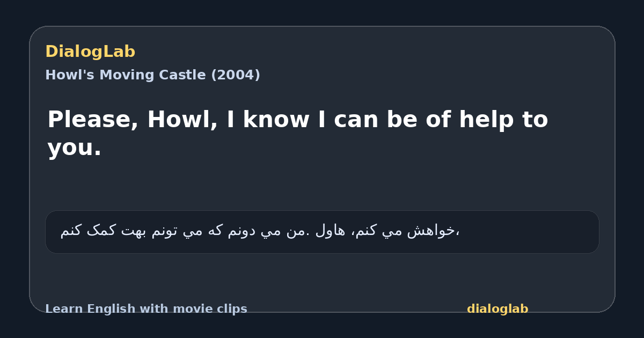This screenshot has width=644, height=338.
Task: Click the dialoglab handle in footer
Action: tap(497, 309)
